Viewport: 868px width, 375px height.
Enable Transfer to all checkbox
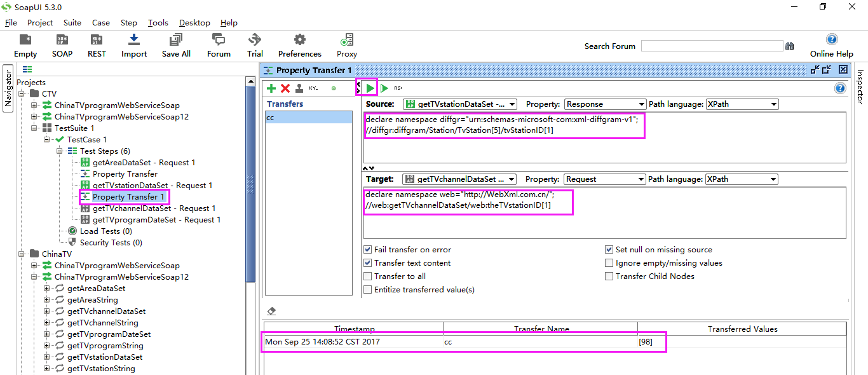point(368,276)
